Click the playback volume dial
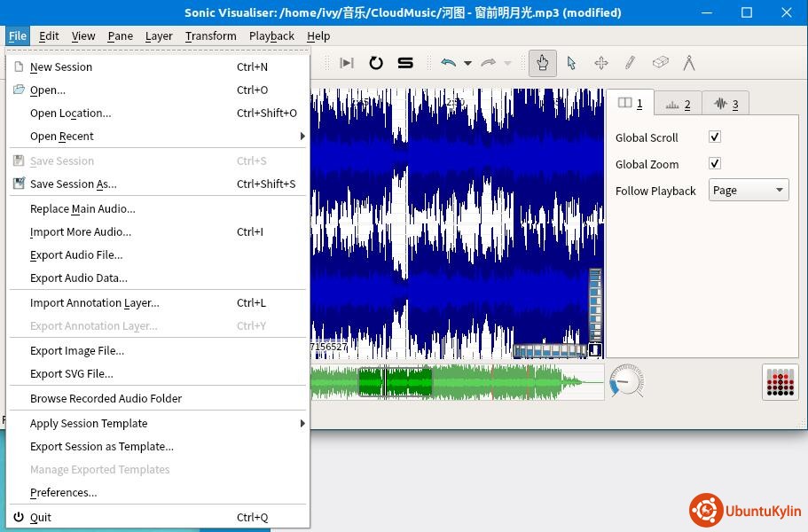 627,381
